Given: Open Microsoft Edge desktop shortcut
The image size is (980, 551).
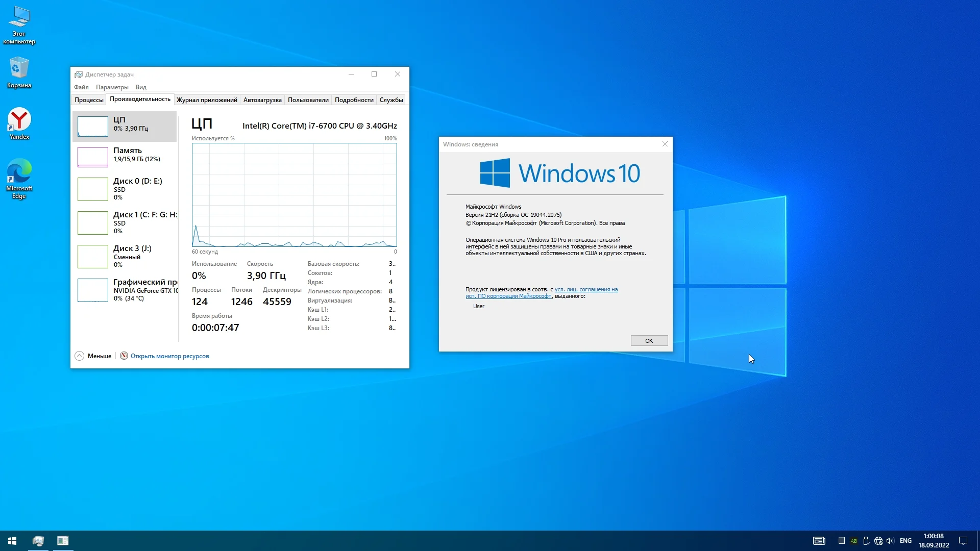Looking at the screenshot, I should [19, 173].
